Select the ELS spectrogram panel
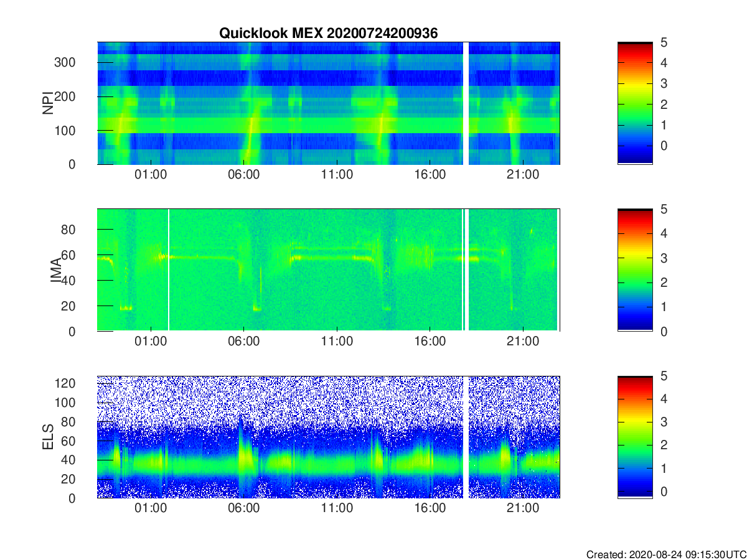 [329, 437]
